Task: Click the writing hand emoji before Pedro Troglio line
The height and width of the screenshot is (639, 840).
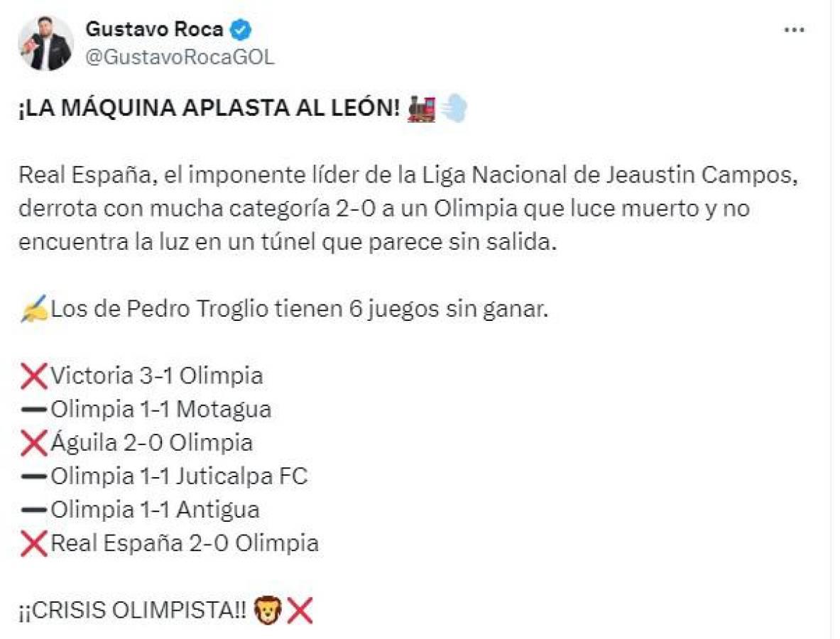Action: pyautogui.click(x=32, y=307)
